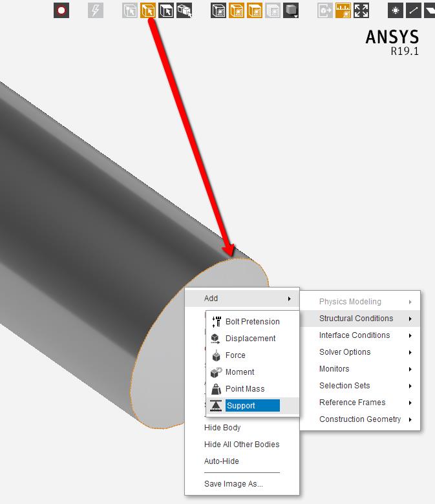Expand the Add menu arrow
Viewport: 435px width, 504px height.
(x=290, y=299)
